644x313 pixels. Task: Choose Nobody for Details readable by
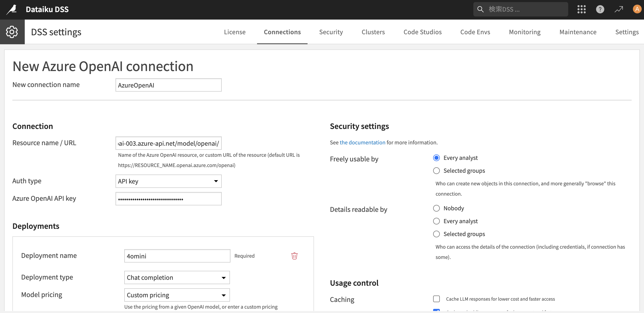[436, 208]
